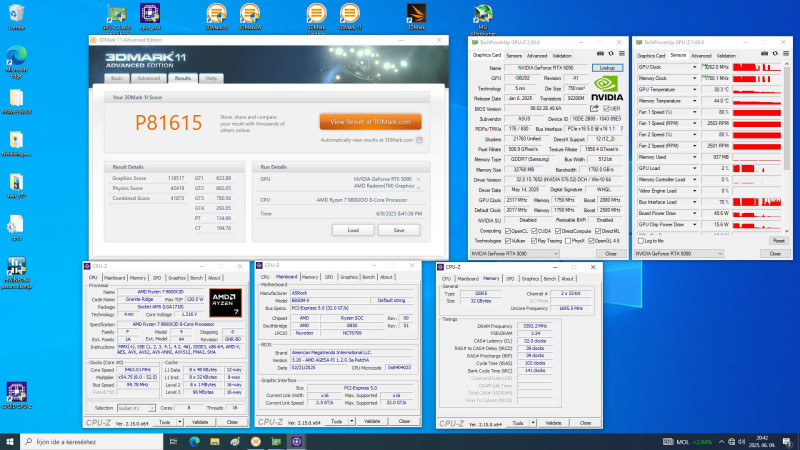Open the GPU selector dropdown in GPU-Z Sensors window
Image resolution: width=800 pixels, height=450 pixels.
679,254
